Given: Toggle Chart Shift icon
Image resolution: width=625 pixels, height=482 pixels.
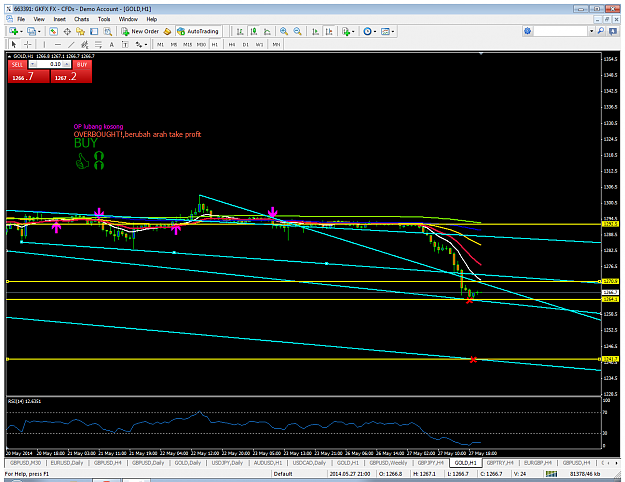Looking at the screenshot, I should (x=329, y=31).
